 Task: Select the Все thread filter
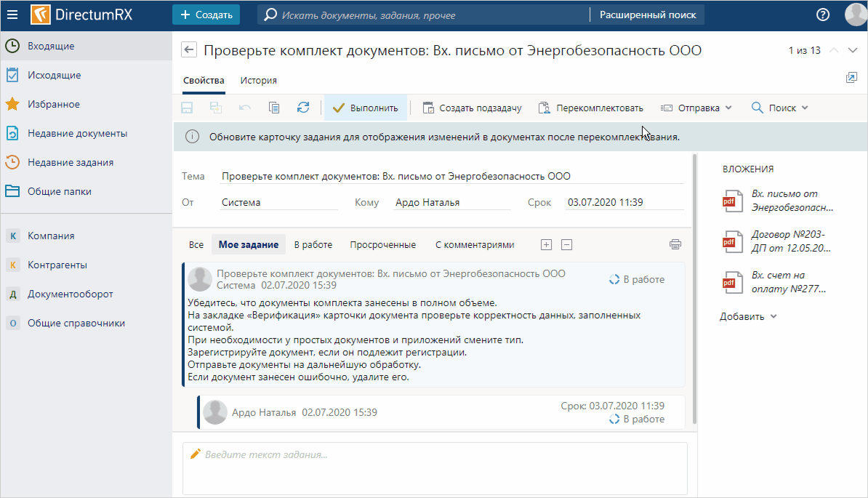pos(196,244)
